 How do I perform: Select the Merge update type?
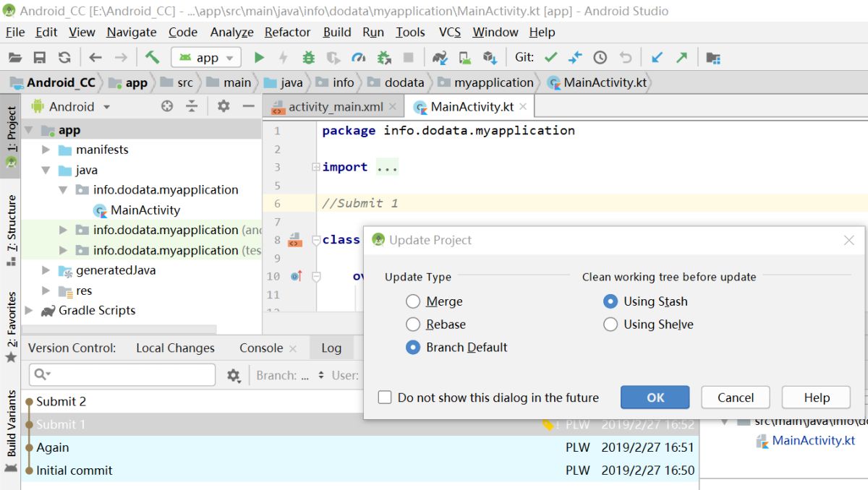[413, 301]
